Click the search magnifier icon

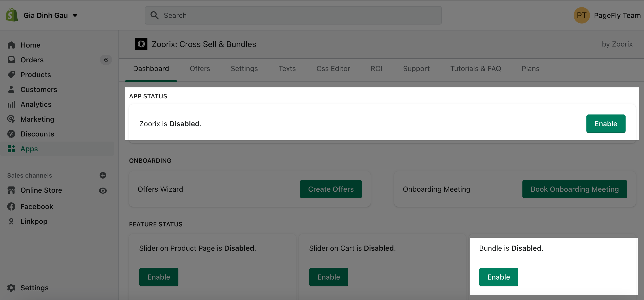pyautogui.click(x=154, y=15)
